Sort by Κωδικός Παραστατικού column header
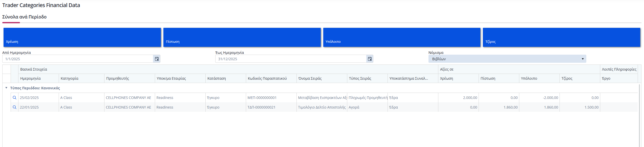The height and width of the screenshot is (147, 644). (271, 78)
